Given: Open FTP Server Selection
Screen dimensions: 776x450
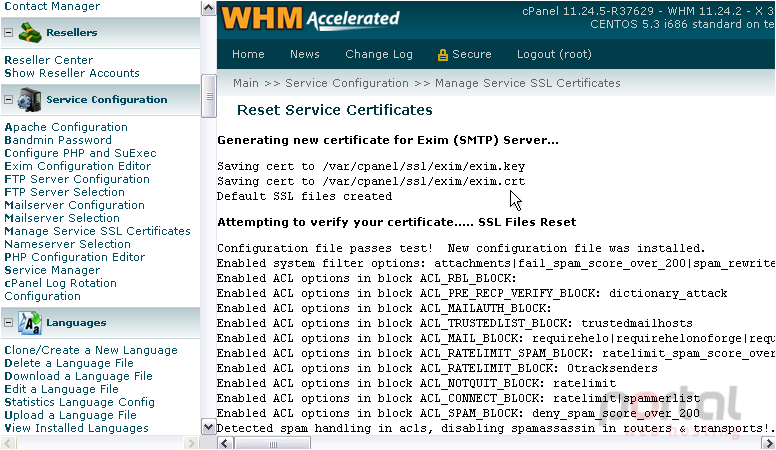Looking at the screenshot, I should [64, 192].
